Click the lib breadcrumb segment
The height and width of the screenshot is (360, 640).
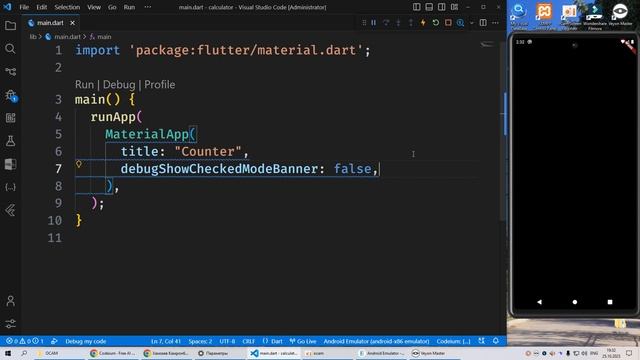click(x=33, y=37)
